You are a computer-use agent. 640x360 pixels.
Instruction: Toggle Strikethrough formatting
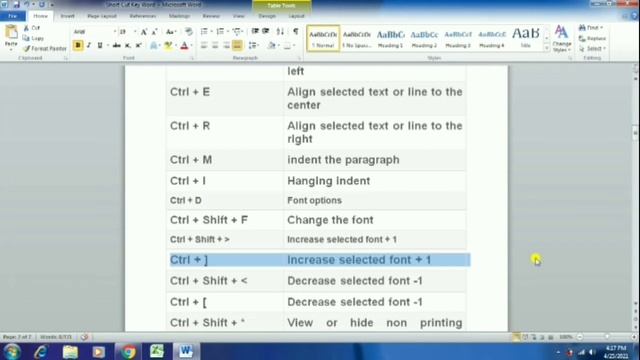coord(117,45)
